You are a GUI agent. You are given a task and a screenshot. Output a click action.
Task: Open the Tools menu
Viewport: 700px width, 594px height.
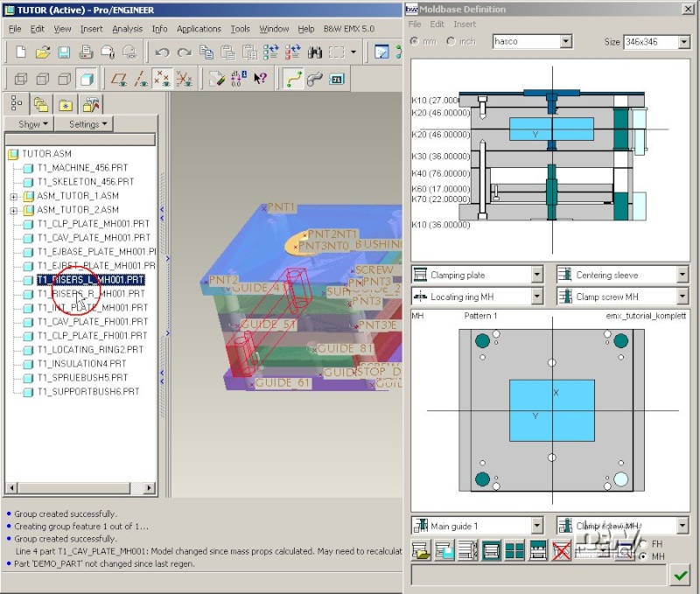click(240, 29)
